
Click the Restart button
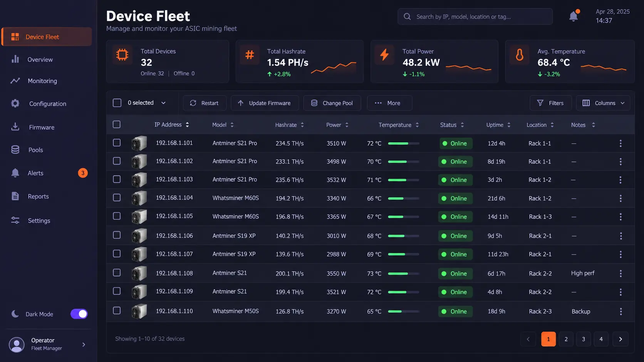coord(205,103)
